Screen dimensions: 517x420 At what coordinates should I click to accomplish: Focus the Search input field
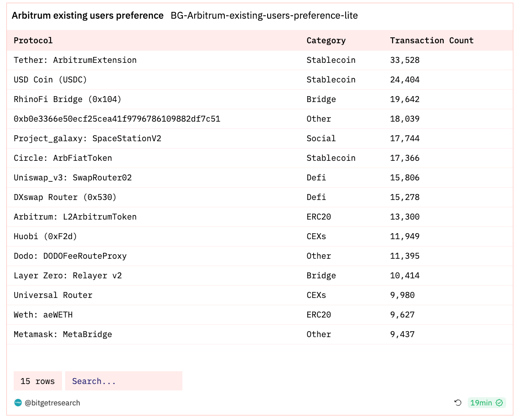click(x=124, y=381)
